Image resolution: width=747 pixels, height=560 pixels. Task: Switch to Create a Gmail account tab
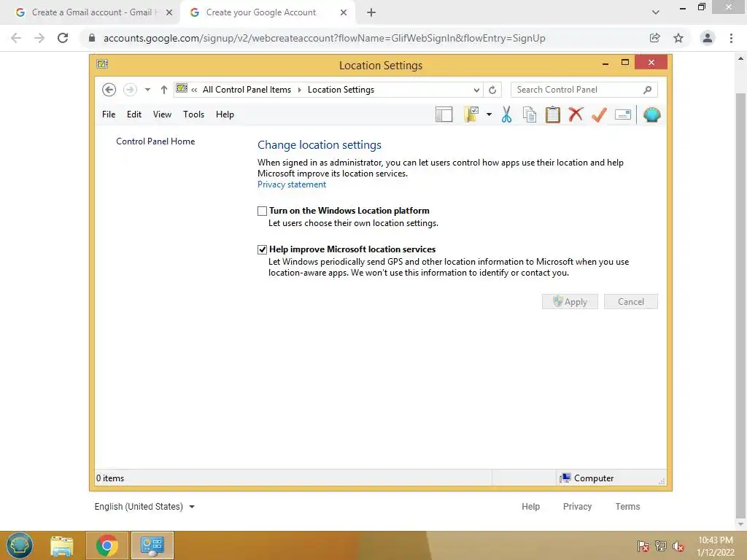(x=90, y=12)
